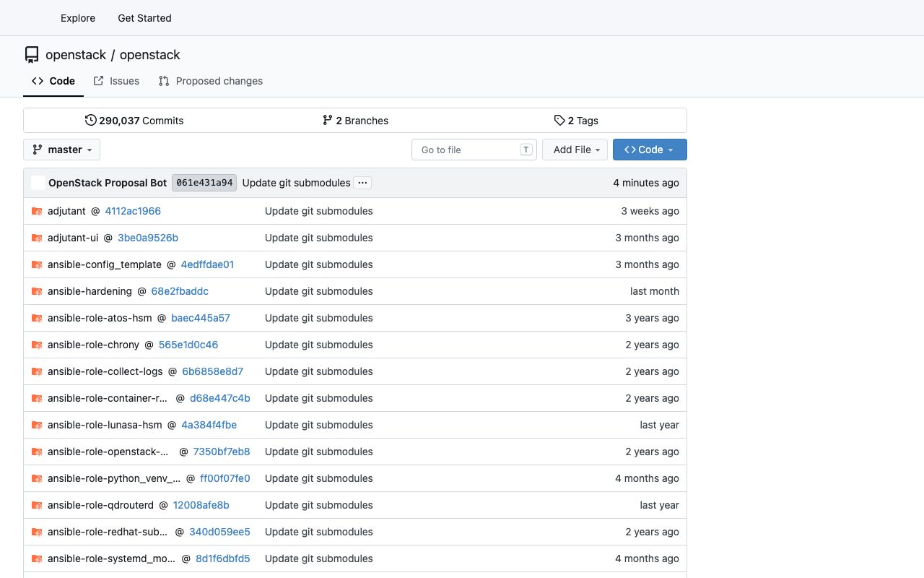Expand the commit message ellipsis button
Screen dimensions: 924x578
pyautogui.click(x=363, y=183)
